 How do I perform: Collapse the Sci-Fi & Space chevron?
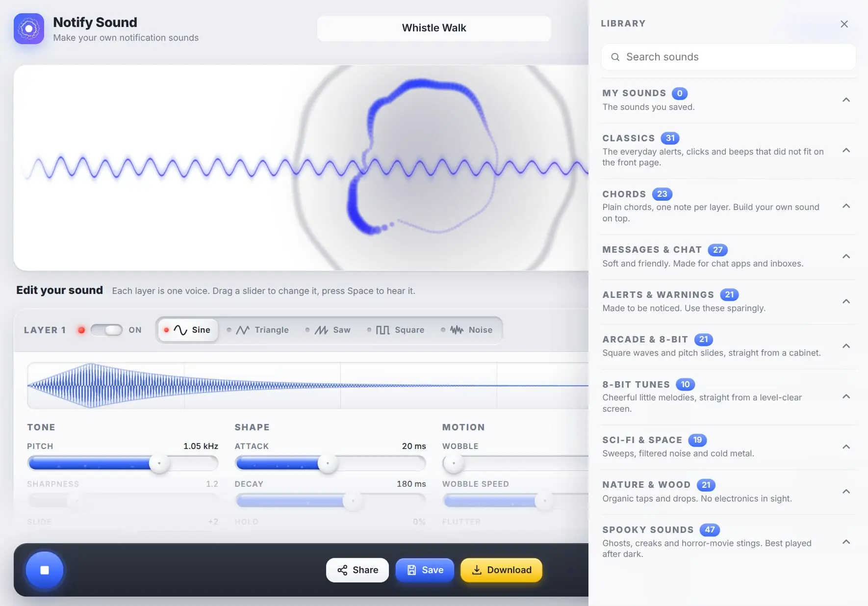tap(846, 447)
